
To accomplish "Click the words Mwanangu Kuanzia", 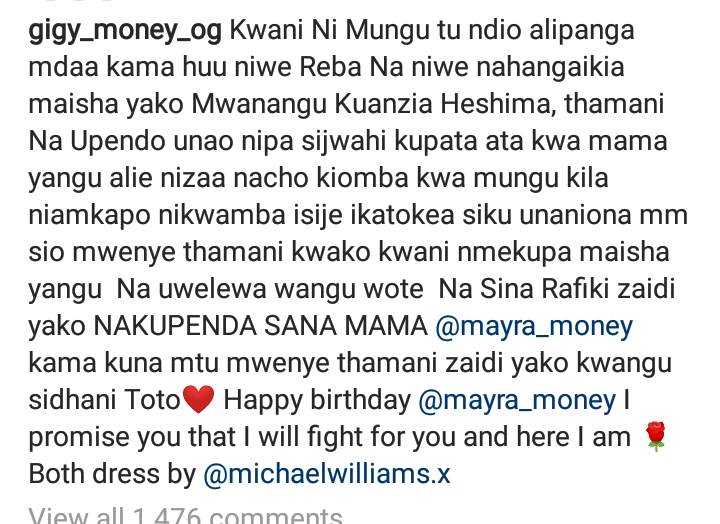I will pos(312,104).
